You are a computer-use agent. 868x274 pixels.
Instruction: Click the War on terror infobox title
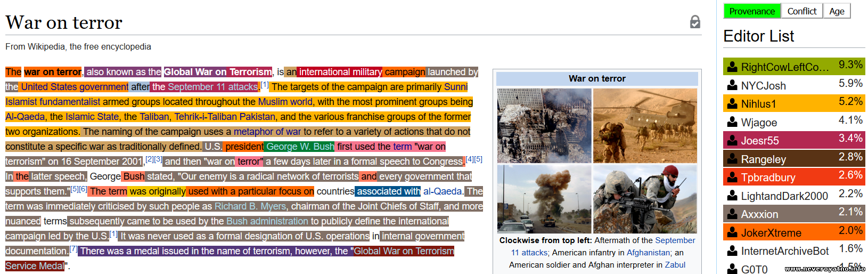(x=597, y=78)
